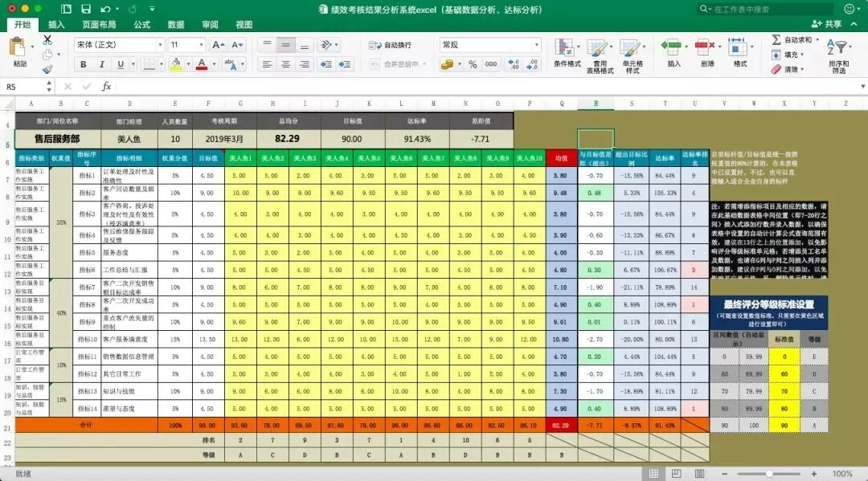Open the 开始 ribbon tab

(x=23, y=24)
